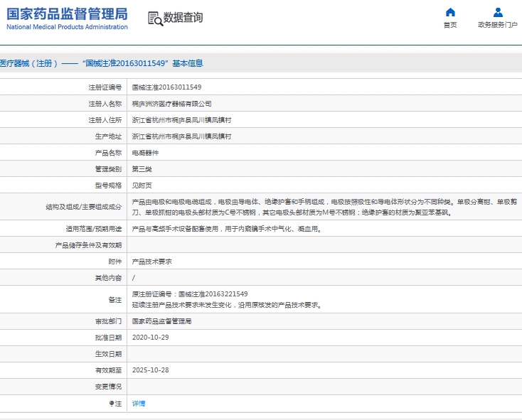This screenshot has width=522, height=420.
Task: Click the registrant name 桐庐洲济医疗器械有限公司
Action: 172,104
